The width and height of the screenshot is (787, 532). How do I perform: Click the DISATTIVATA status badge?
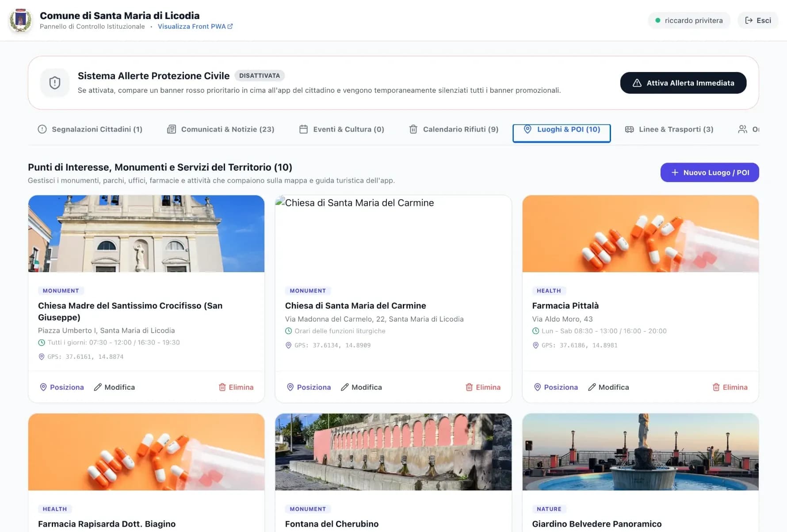click(x=260, y=76)
